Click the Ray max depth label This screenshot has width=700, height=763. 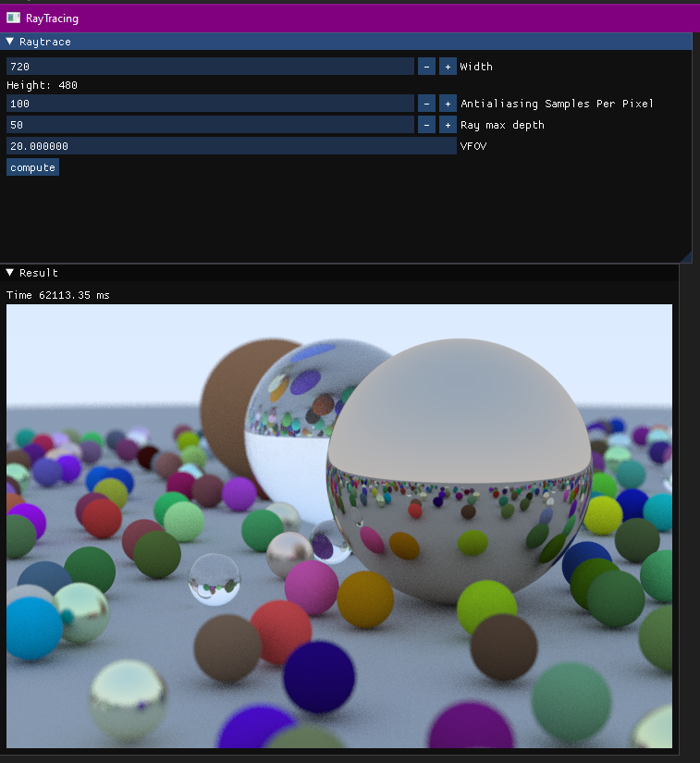(x=502, y=125)
